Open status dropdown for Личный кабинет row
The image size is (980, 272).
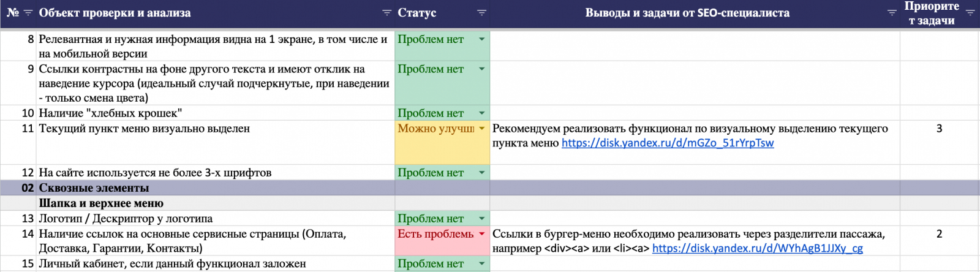point(481,264)
